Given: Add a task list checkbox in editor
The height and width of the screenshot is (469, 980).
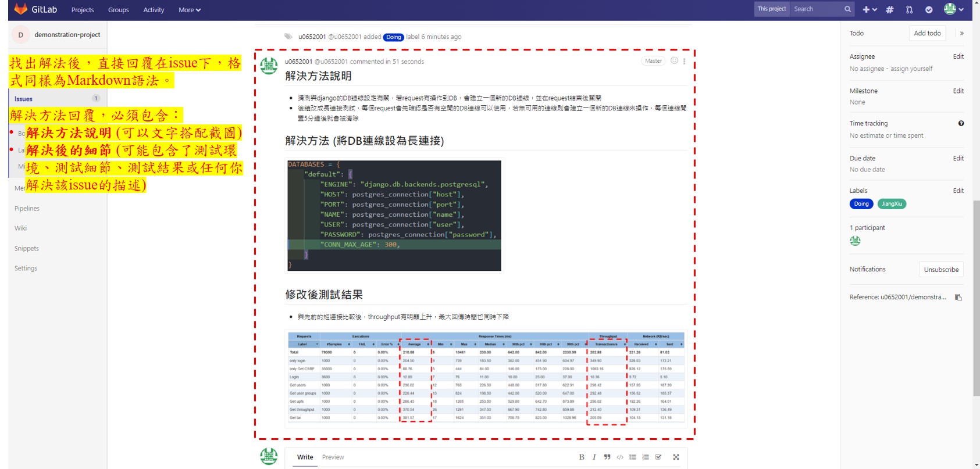Looking at the screenshot, I should click(x=658, y=457).
